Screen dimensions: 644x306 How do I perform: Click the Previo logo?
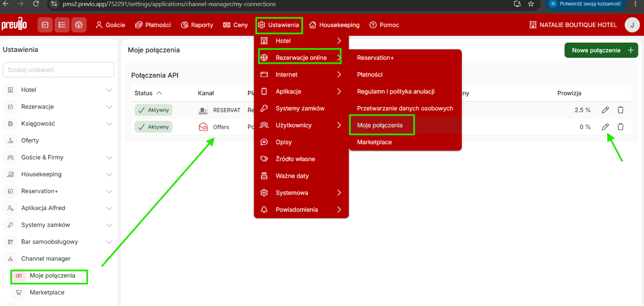coord(14,24)
